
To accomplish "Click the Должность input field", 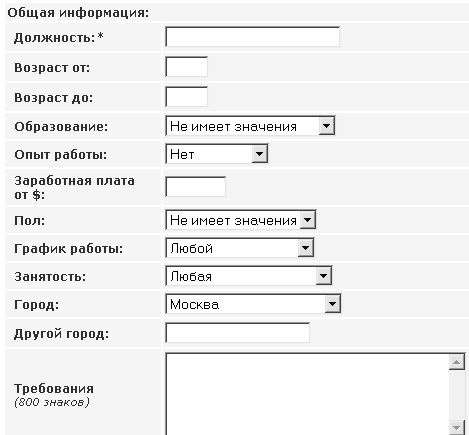I will (x=253, y=37).
